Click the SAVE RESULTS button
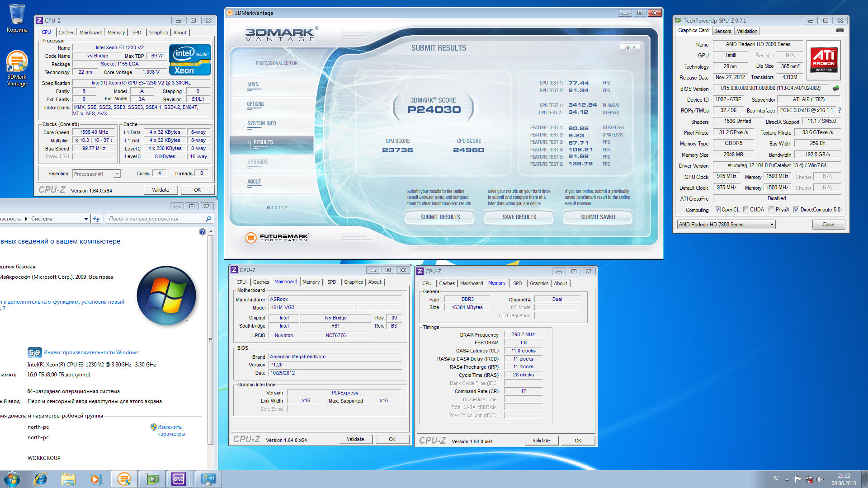 click(519, 217)
